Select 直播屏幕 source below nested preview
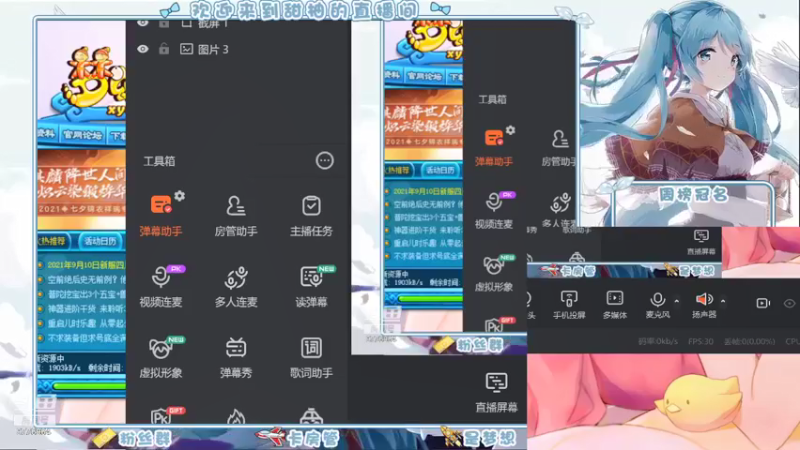This screenshot has width=800, height=450. 496,392
